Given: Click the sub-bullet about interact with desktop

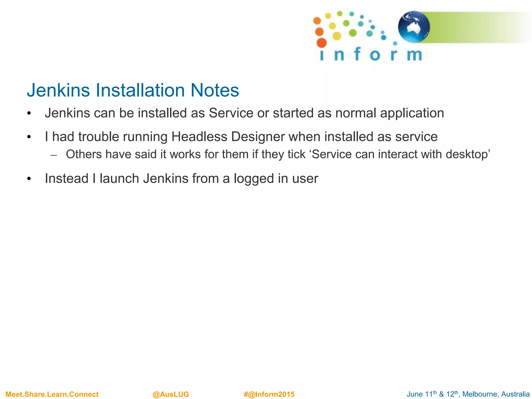Looking at the screenshot, I should pos(278,154).
